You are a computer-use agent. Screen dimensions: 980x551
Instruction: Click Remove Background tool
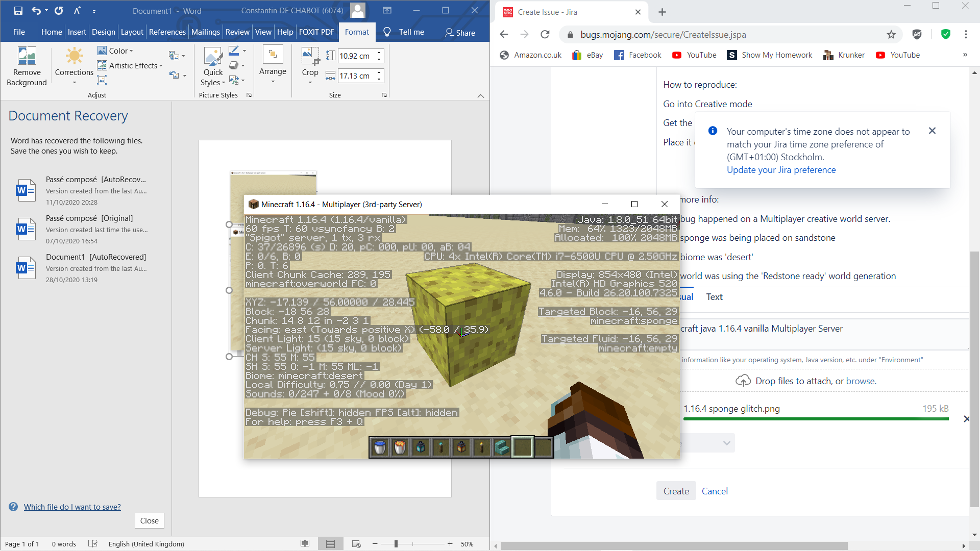(x=27, y=67)
